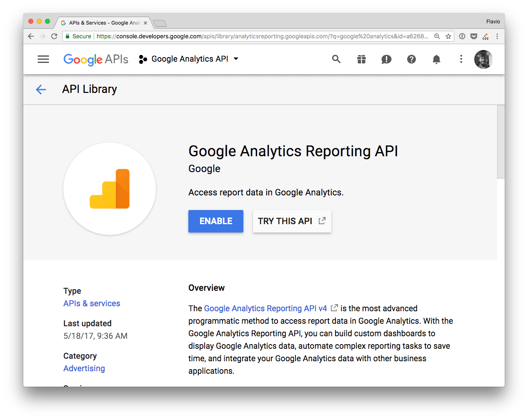Image resolution: width=528 pixels, height=420 pixels.
Task: Open the report issue icon
Action: (x=386, y=59)
